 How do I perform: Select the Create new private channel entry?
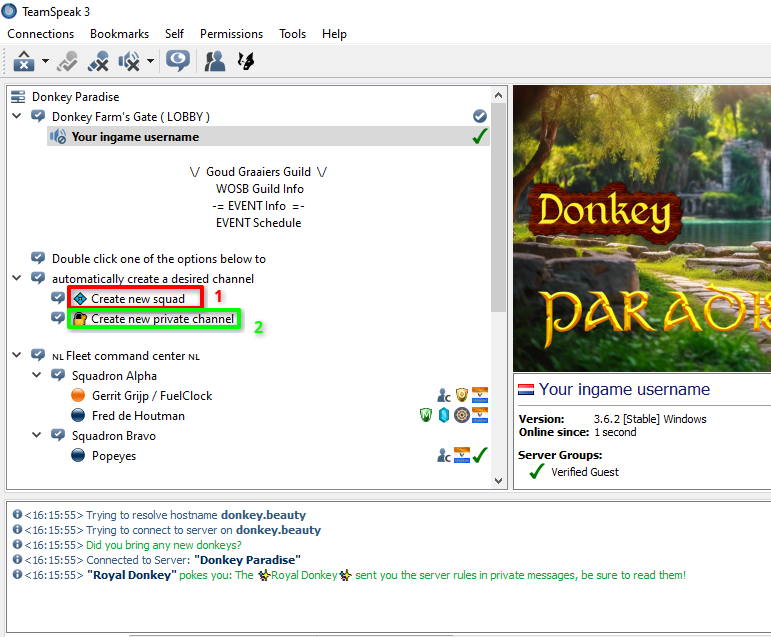click(x=162, y=319)
